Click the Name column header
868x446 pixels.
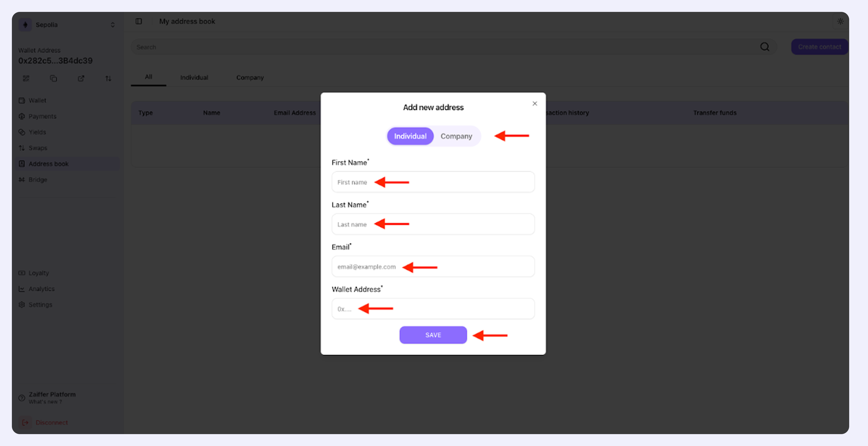point(212,113)
